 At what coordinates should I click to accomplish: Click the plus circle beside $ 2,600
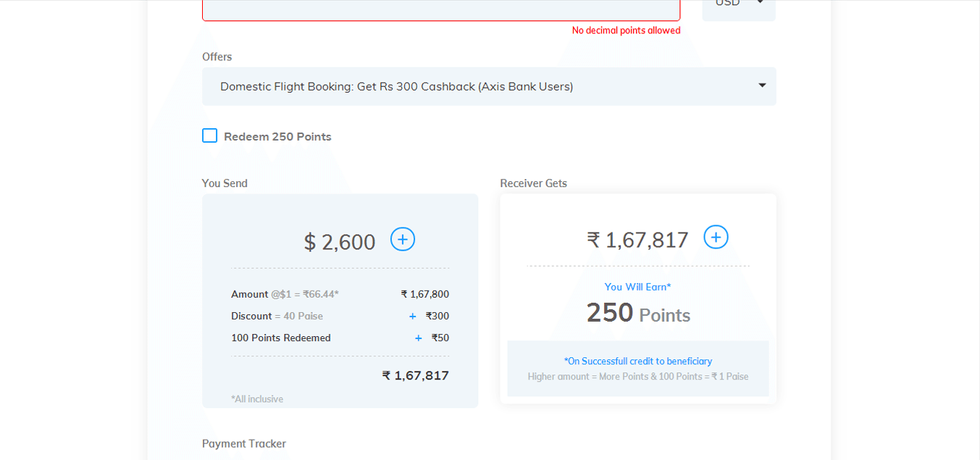point(403,239)
